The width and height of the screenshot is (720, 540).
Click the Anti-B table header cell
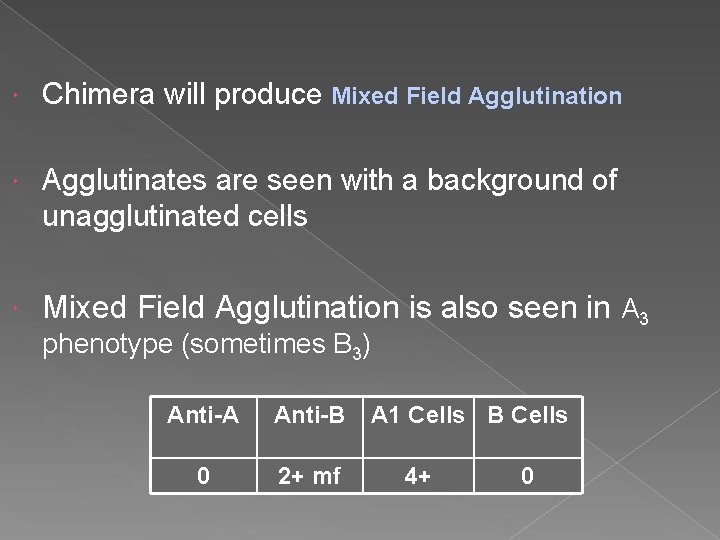click(x=310, y=427)
